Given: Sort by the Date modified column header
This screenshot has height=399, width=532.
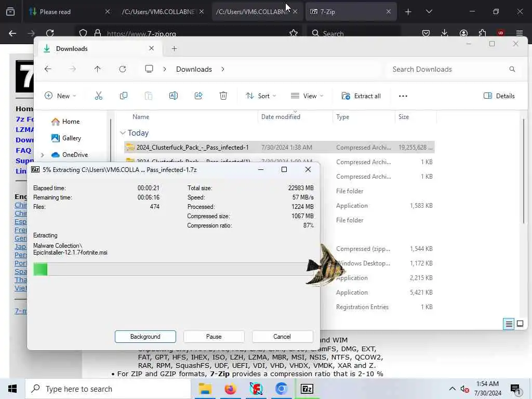Looking at the screenshot, I should coord(281,117).
